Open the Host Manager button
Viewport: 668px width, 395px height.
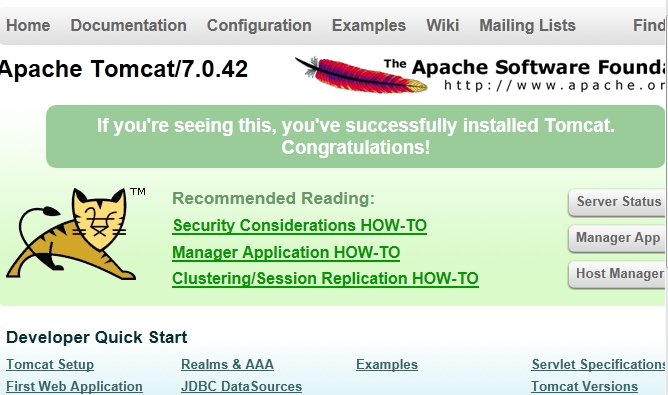(x=617, y=274)
